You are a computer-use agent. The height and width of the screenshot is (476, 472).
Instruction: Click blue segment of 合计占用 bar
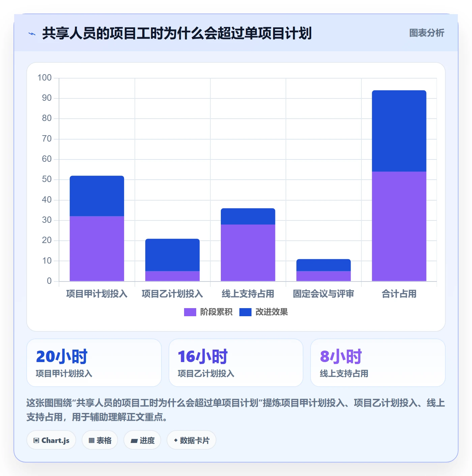[x=399, y=131]
